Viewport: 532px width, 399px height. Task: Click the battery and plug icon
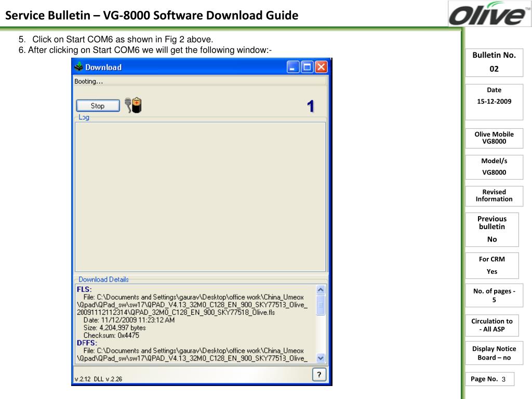133,105
